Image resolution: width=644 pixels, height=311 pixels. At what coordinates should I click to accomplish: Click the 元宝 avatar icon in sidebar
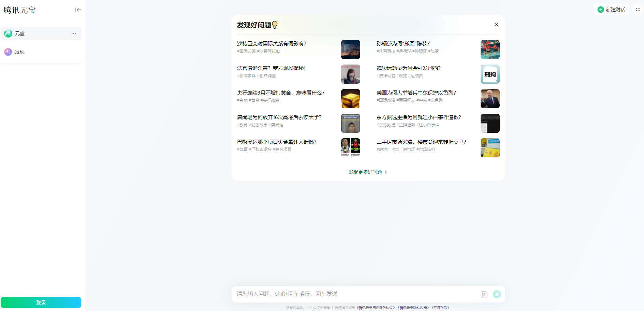(x=8, y=33)
